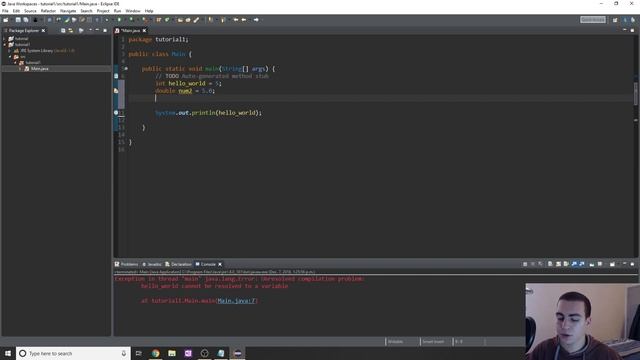Switch to the Declaration tab
Screen dimensions: 640x360
click(178, 264)
